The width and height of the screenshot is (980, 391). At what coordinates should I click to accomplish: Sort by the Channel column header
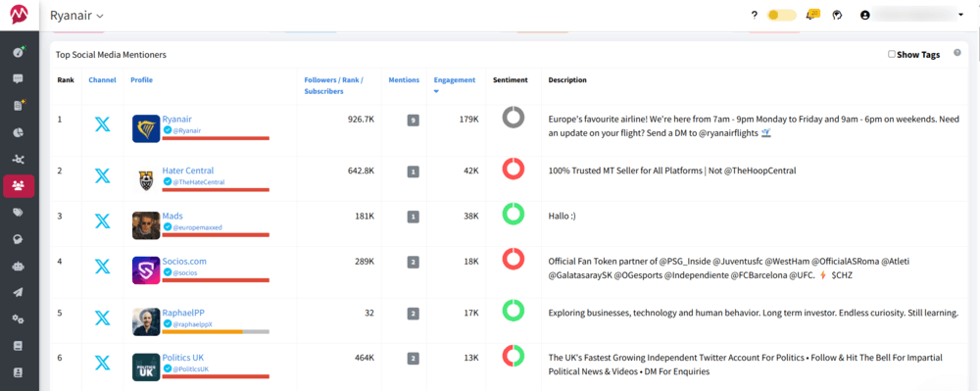click(102, 80)
